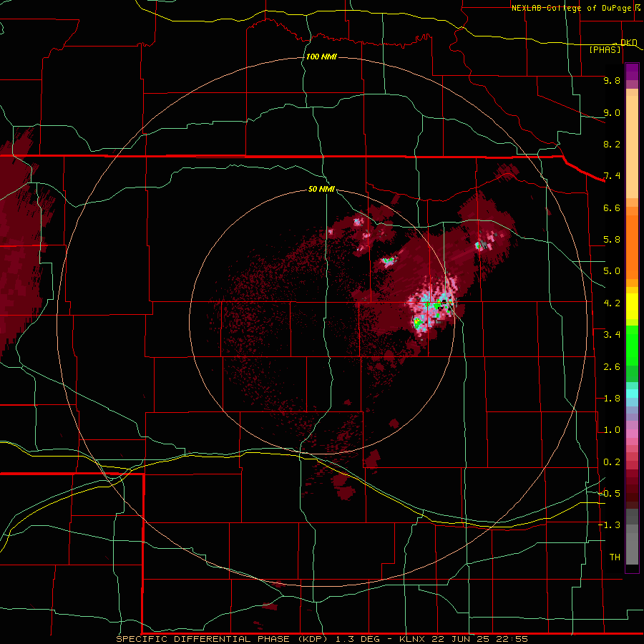Viewport: 644px width, 644px height.
Task: Select the purple swatch at legend top
Action: point(632,72)
